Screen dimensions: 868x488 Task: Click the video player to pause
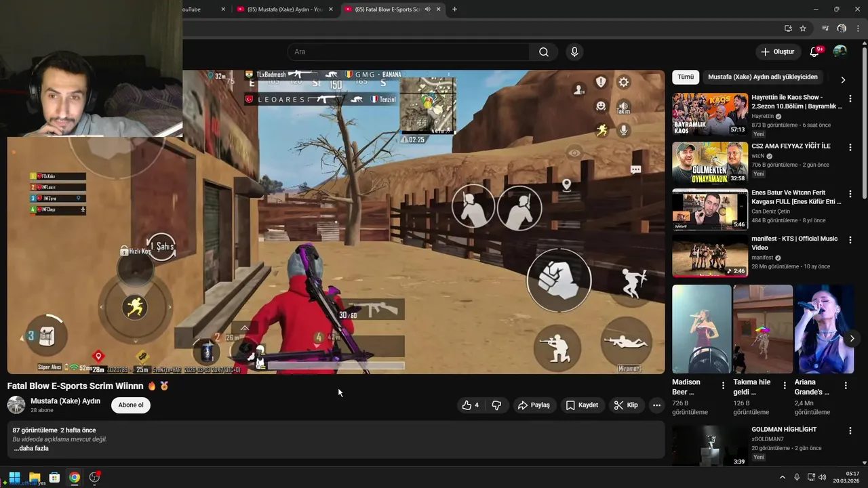(336, 222)
